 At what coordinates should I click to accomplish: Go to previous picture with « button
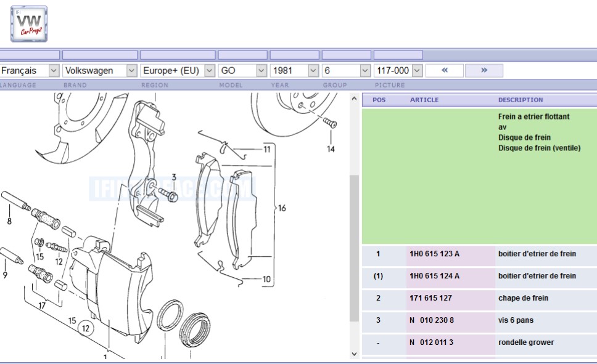444,70
